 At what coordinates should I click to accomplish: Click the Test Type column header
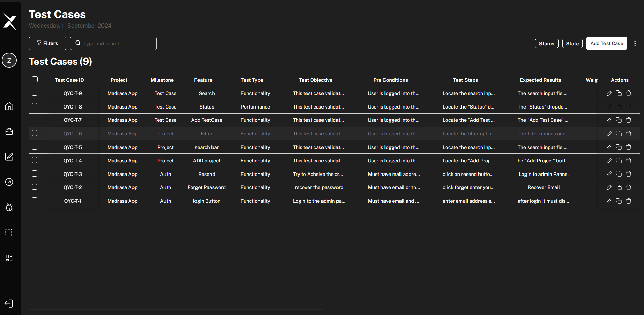(x=252, y=80)
